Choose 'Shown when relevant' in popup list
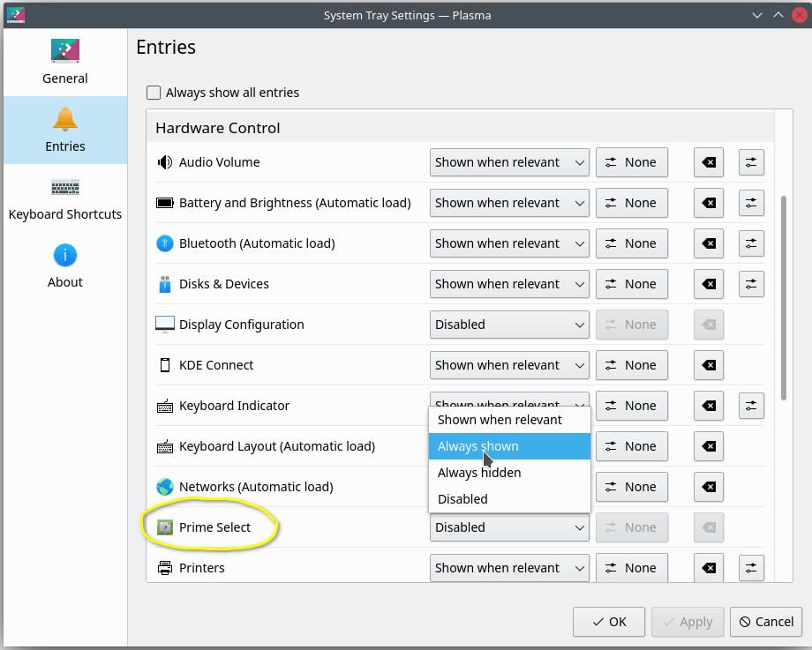The height and width of the screenshot is (650, 812). point(509,420)
